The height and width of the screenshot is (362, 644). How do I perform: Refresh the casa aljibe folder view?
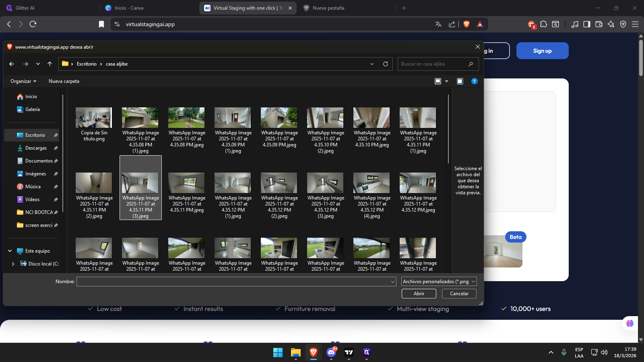385,64
